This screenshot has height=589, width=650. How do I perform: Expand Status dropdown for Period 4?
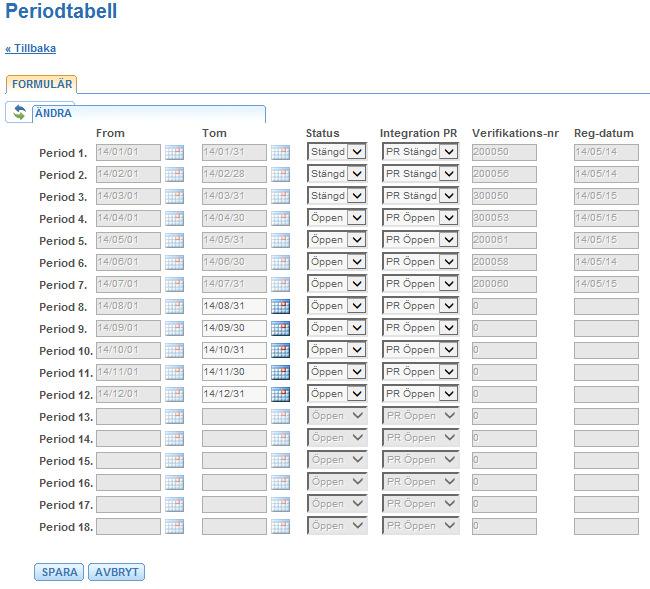tap(337, 218)
